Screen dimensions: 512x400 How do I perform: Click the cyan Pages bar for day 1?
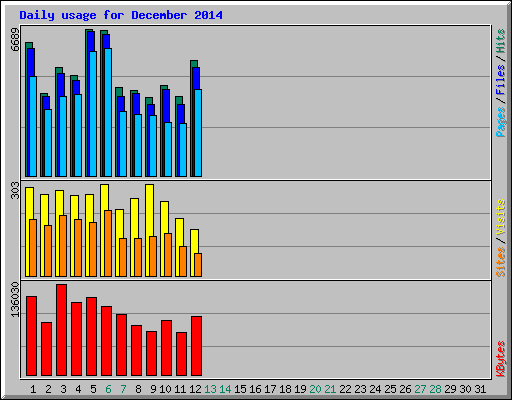[33, 126]
